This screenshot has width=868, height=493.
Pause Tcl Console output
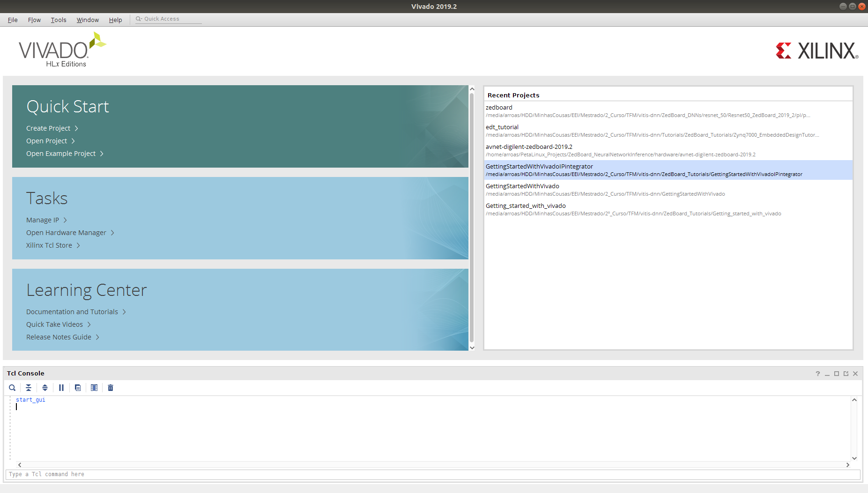[61, 388]
